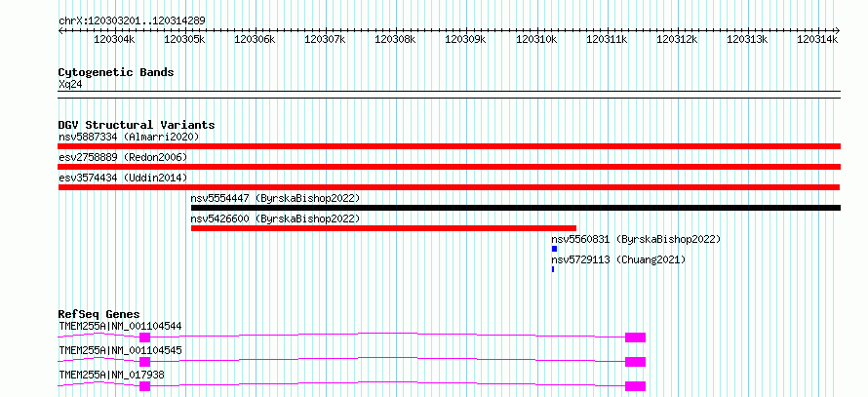
Task: Click the red bar under nsv5887334
Action: point(449,146)
